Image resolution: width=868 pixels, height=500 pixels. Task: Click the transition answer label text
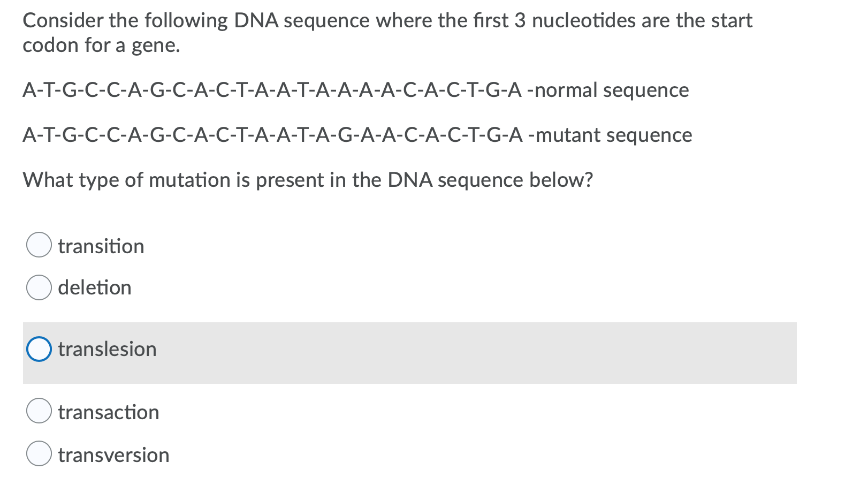(101, 247)
